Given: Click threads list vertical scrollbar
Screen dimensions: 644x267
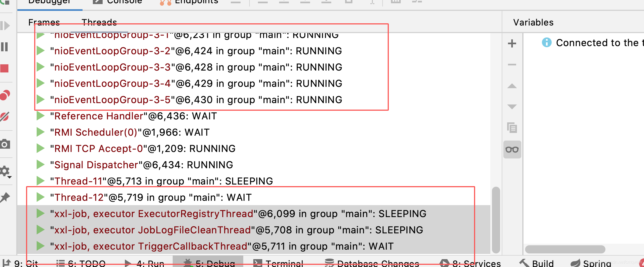Looking at the screenshot, I should click(496, 220).
